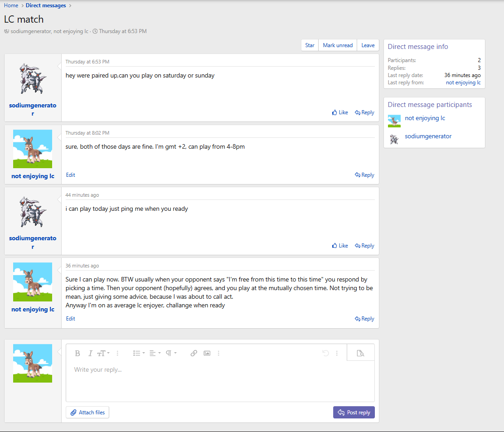Toggle italic formatting in the reply editor
504x432 pixels.
point(90,353)
